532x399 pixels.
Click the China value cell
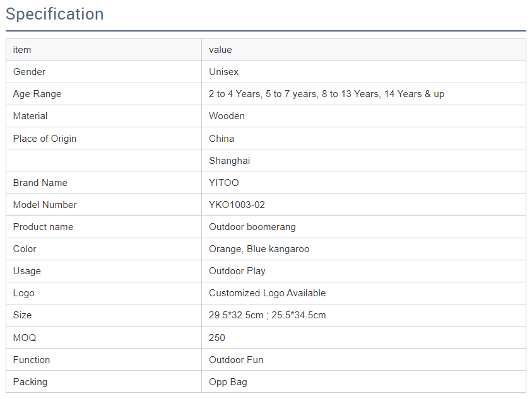[x=221, y=139]
